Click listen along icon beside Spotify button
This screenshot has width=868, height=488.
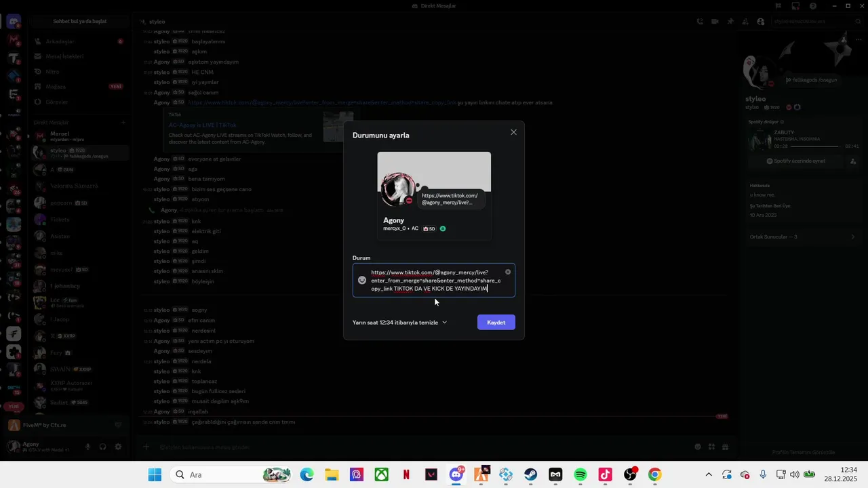[x=853, y=161]
